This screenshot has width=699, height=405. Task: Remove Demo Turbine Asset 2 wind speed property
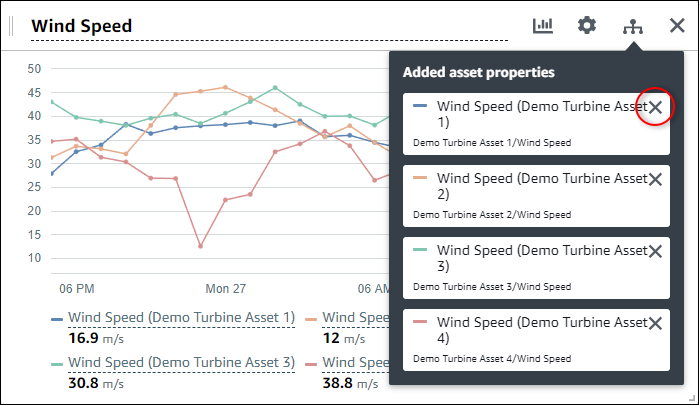(655, 180)
